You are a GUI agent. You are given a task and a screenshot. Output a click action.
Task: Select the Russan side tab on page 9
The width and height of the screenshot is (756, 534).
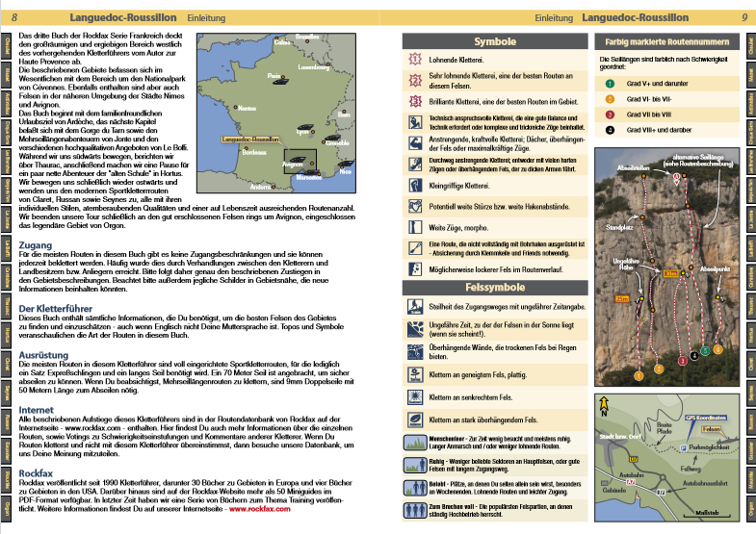(x=750, y=421)
